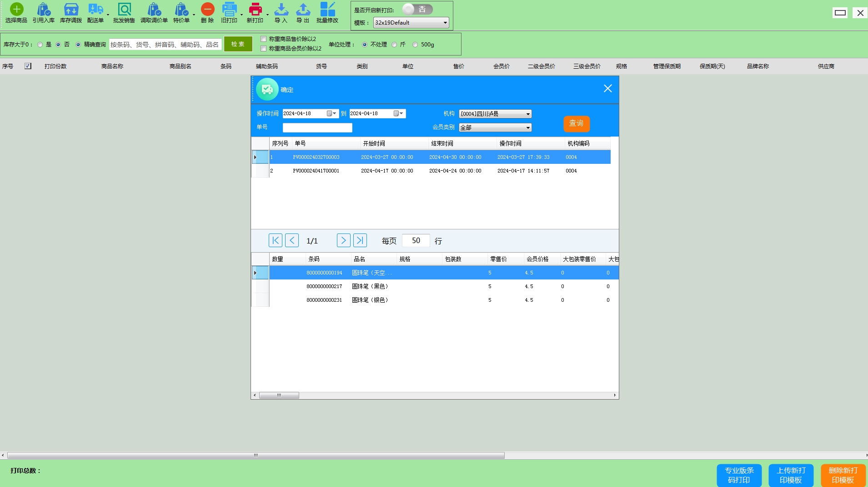Click the red 删除 delete icon
Screen dimensions: 868x487
207,10
